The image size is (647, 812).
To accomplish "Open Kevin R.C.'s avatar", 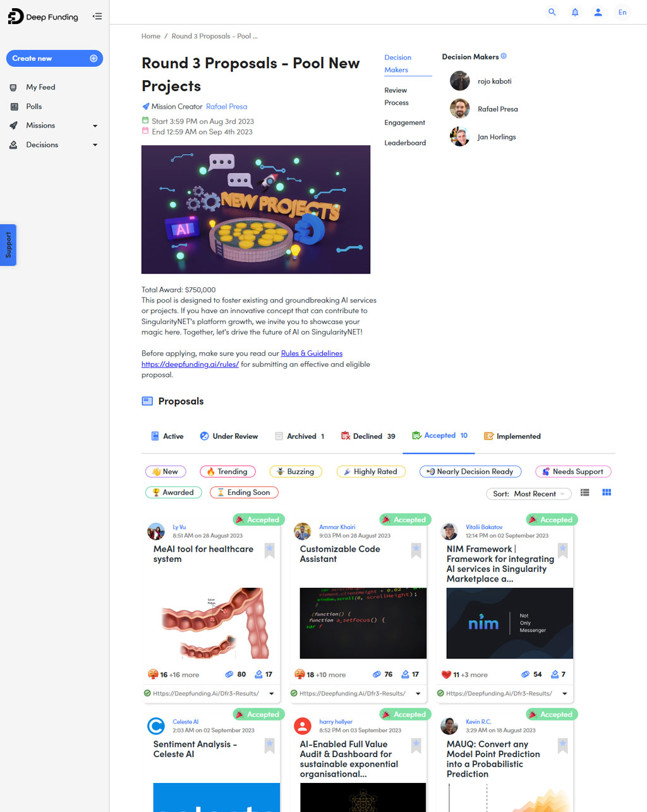I will coord(449,726).
